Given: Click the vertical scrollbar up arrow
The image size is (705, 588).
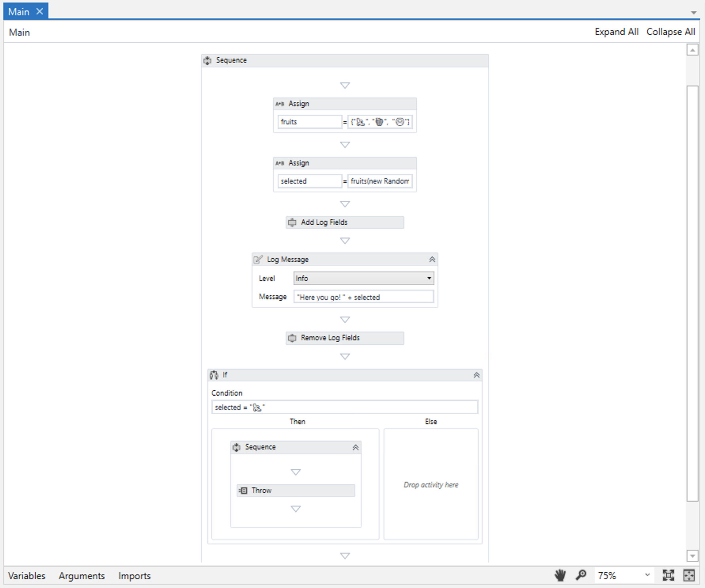Looking at the screenshot, I should tap(692, 50).
